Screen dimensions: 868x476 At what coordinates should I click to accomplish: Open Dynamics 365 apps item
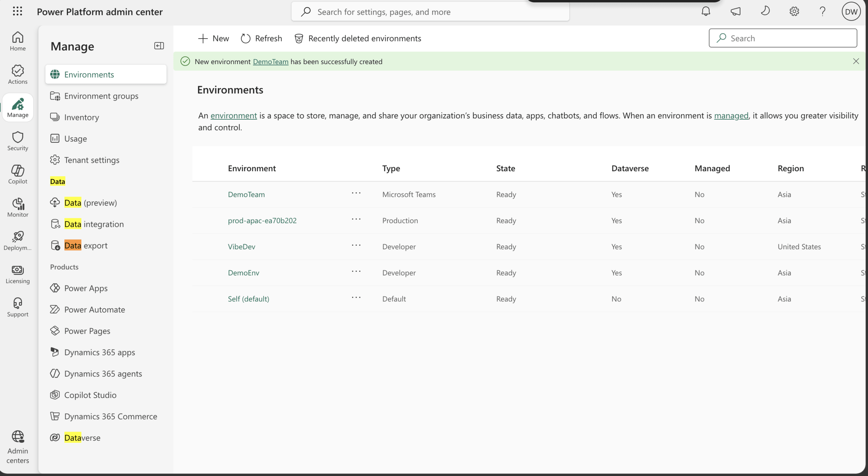point(106,352)
